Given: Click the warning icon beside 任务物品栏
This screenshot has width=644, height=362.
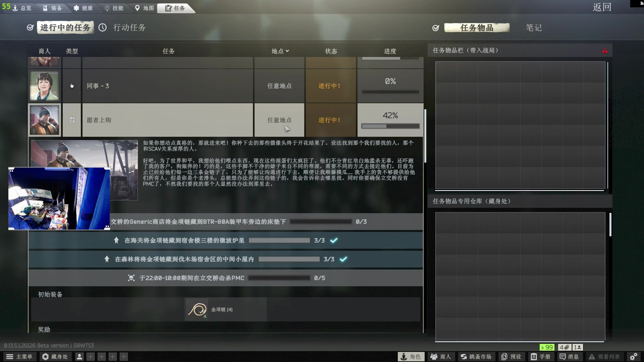Looking at the screenshot, I should [604, 50].
